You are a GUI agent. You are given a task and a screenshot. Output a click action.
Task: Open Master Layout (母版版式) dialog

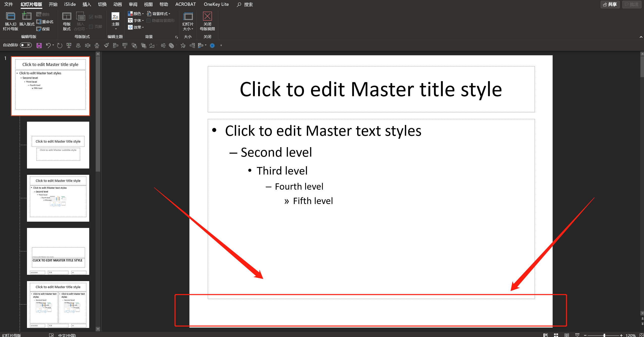click(67, 21)
